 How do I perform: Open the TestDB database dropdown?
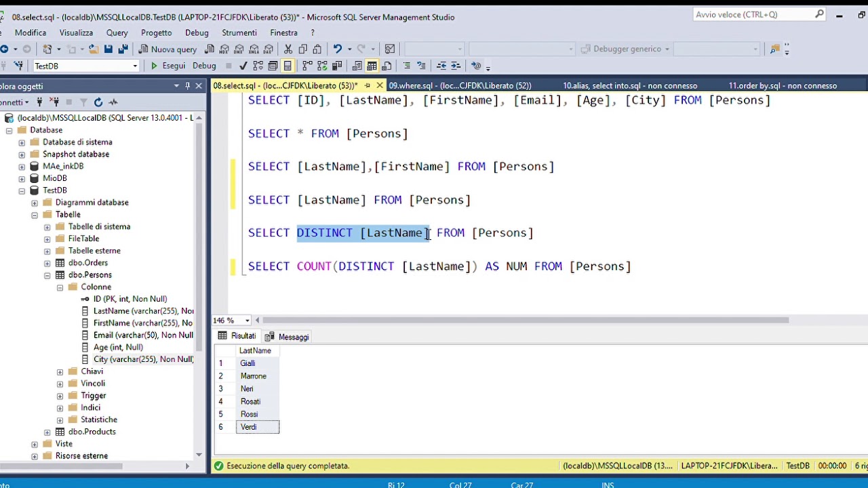coord(135,66)
